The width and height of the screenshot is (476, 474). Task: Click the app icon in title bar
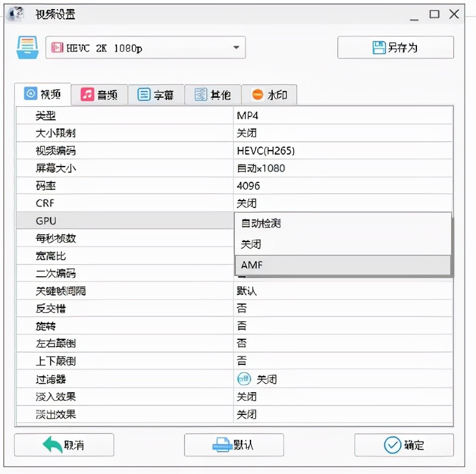[16, 14]
